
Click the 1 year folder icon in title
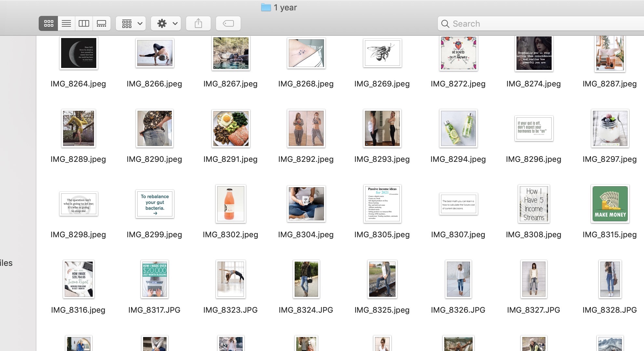point(266,7)
